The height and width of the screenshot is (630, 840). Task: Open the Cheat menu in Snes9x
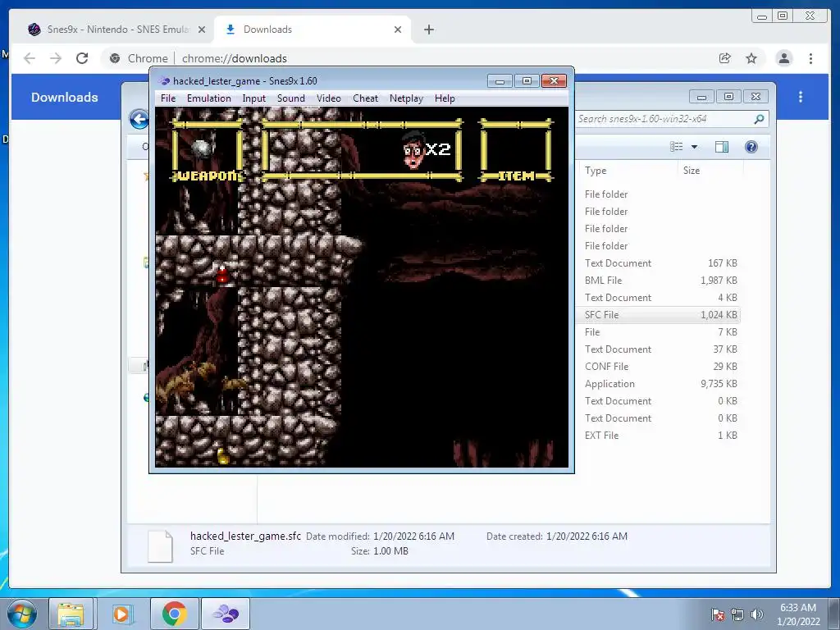click(365, 98)
